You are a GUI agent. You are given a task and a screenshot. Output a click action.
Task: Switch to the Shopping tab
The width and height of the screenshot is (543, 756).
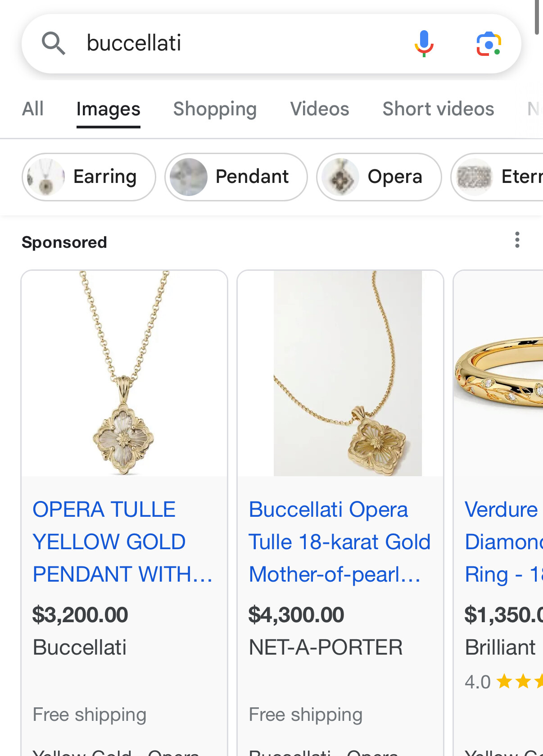215,109
